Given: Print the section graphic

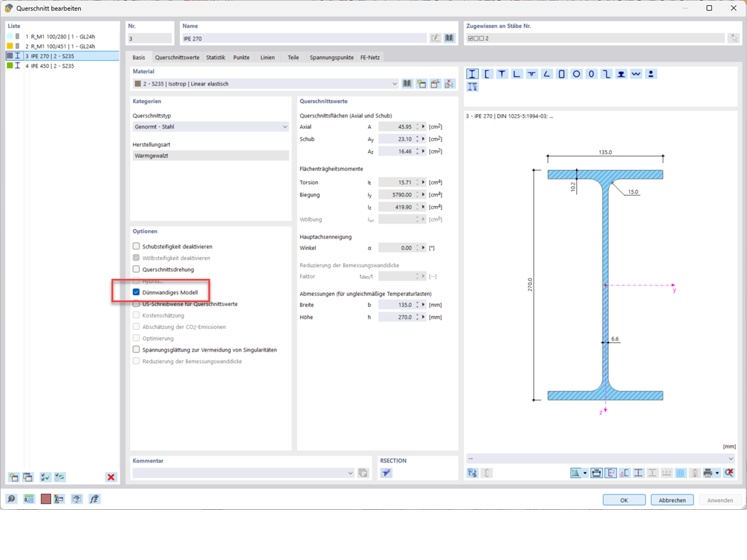Looking at the screenshot, I should (708, 473).
